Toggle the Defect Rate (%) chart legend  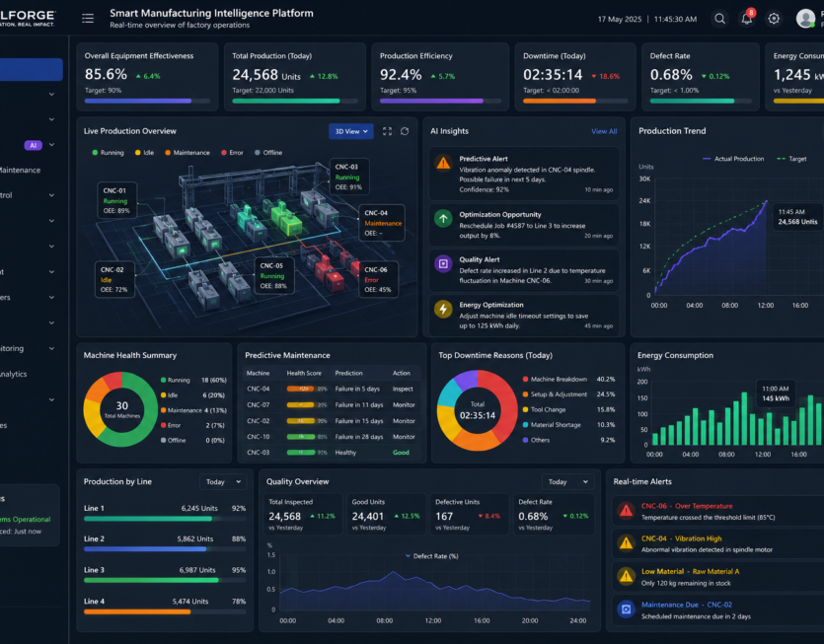tap(431, 556)
